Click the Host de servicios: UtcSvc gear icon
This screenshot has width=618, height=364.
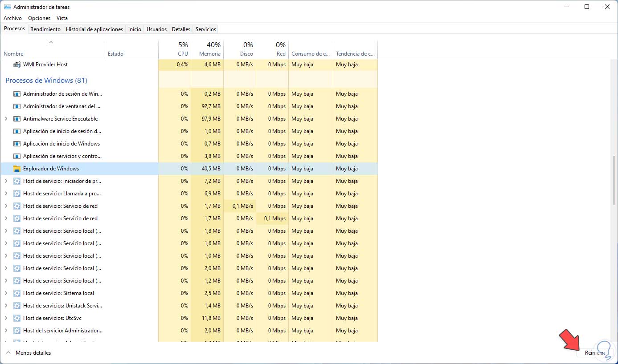[x=17, y=318]
